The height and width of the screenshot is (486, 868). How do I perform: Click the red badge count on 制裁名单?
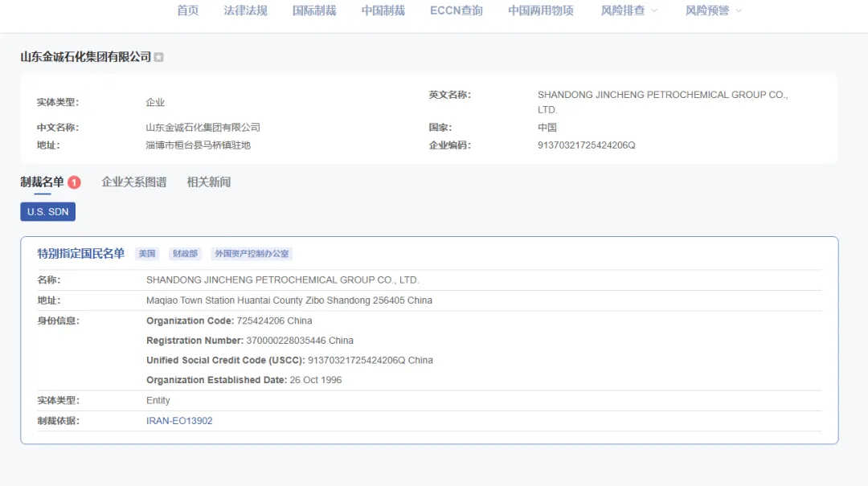pos(74,182)
